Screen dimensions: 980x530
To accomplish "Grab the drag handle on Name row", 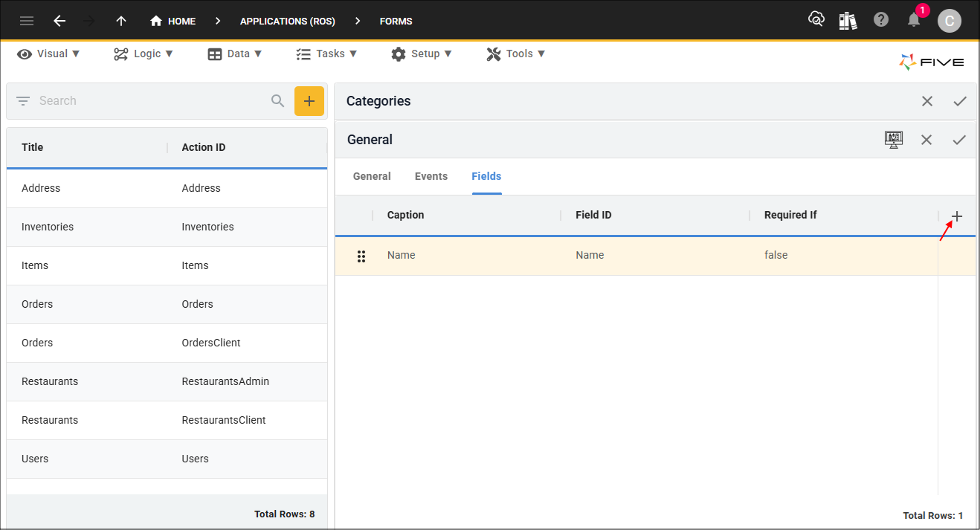I will click(x=361, y=256).
